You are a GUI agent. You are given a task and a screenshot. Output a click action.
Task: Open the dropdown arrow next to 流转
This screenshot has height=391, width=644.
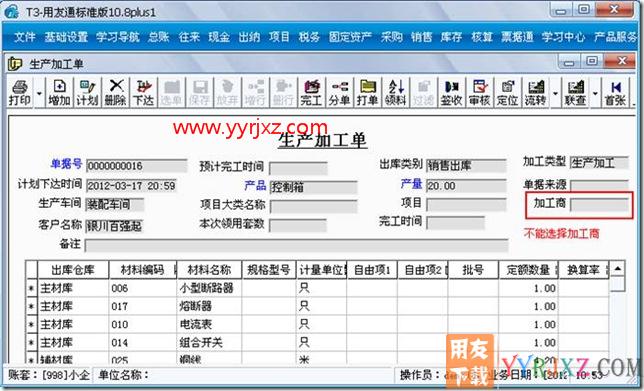pos(555,93)
